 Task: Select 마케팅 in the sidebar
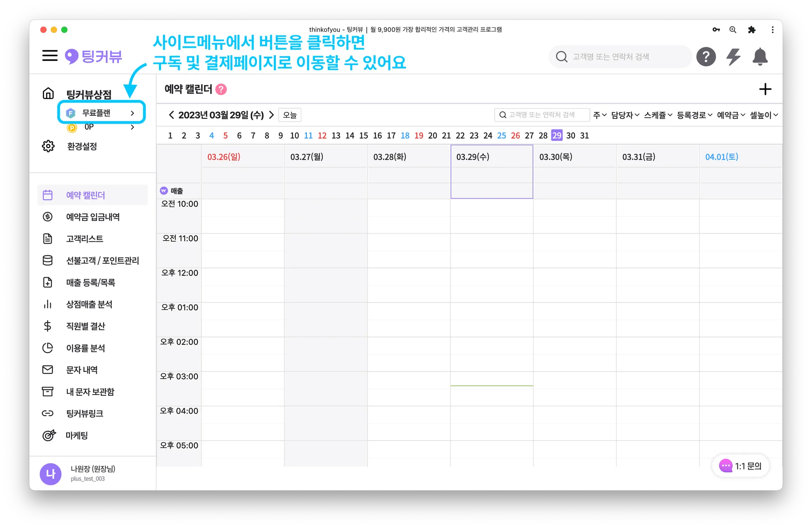(x=77, y=435)
